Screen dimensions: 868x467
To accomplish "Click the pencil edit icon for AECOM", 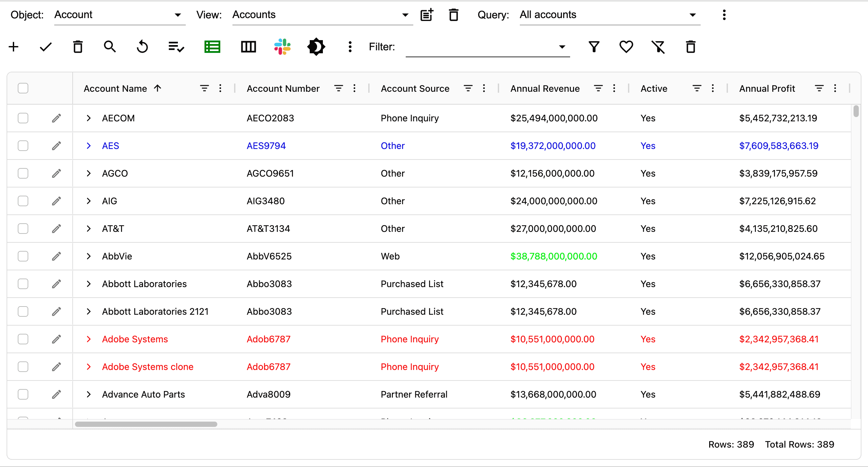I will coord(57,118).
